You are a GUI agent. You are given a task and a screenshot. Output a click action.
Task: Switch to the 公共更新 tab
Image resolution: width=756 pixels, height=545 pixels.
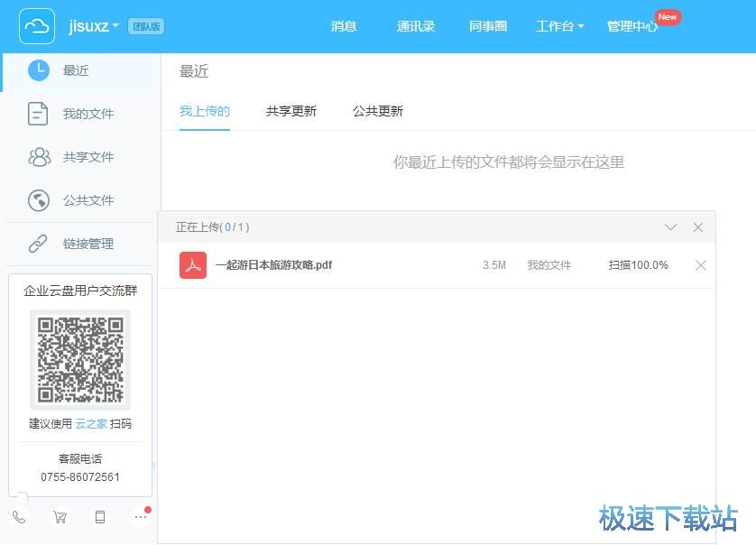click(x=378, y=111)
